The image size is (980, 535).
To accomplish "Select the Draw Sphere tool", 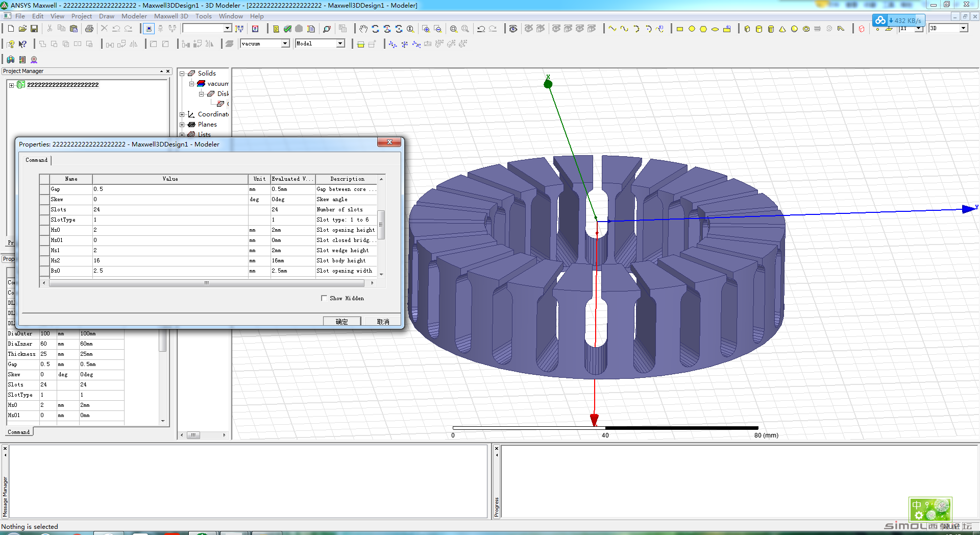I will click(x=794, y=29).
